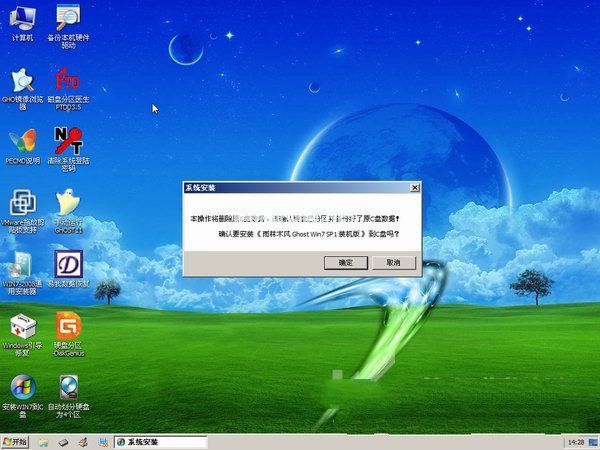
Task: Click the folder quick-launch icon in taskbar
Action: pyautogui.click(x=44, y=443)
